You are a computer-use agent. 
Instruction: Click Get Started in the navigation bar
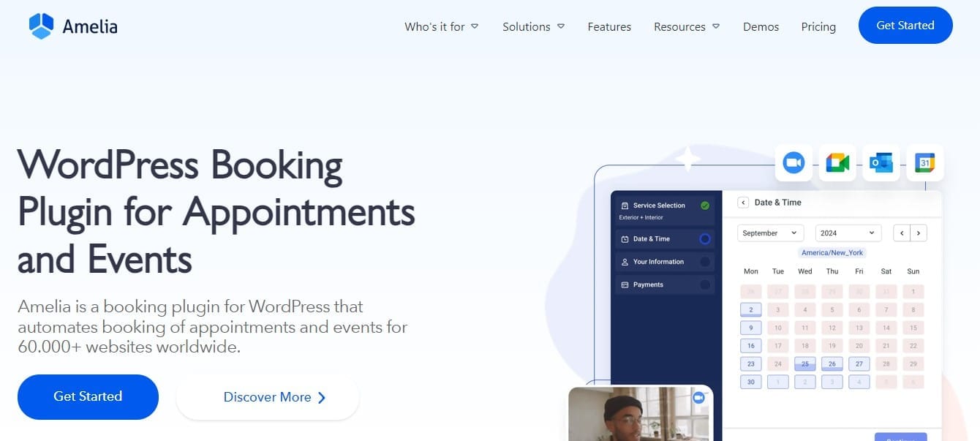905,26
